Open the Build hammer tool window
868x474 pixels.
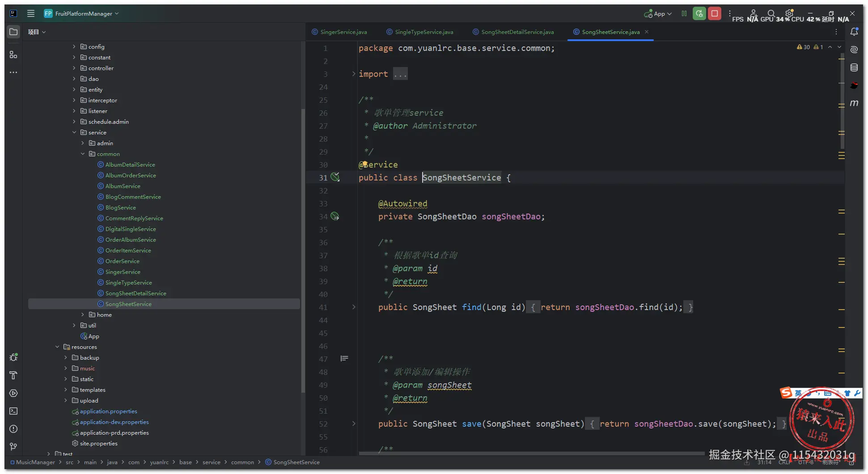(13, 375)
